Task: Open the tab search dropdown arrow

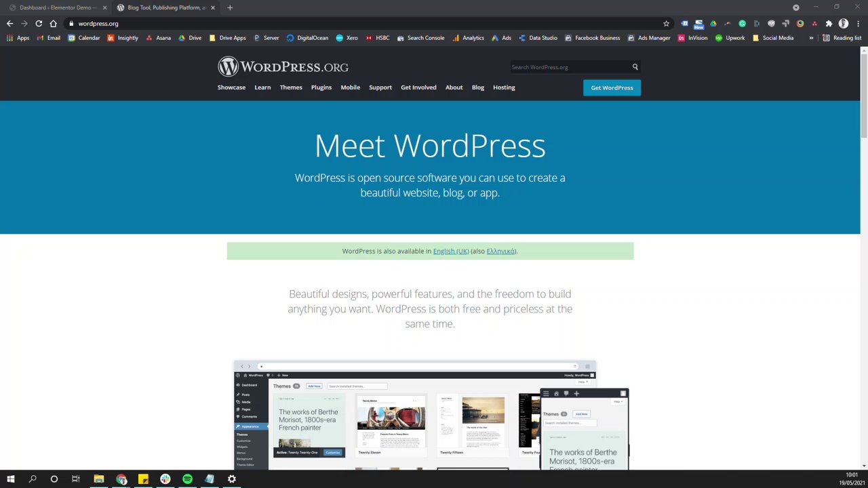Action: (x=796, y=7)
